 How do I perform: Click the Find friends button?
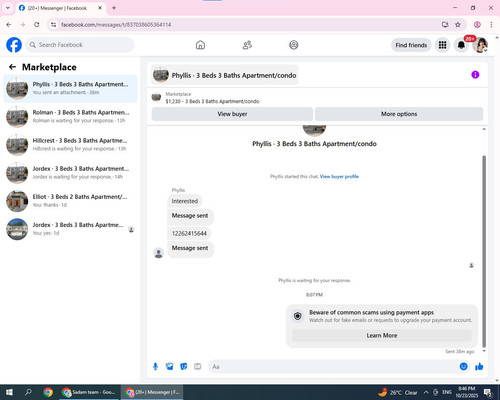tap(411, 45)
